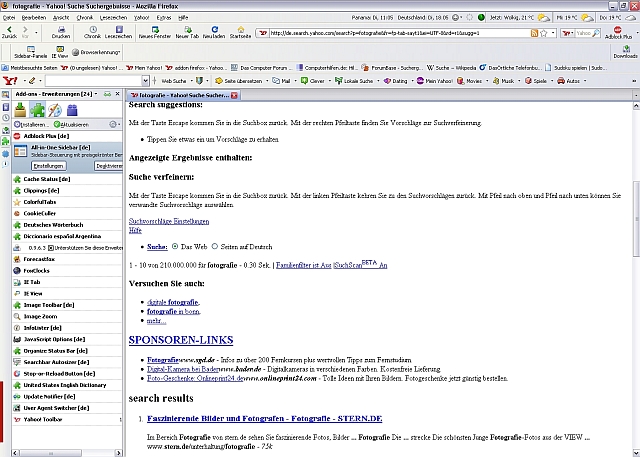Select the 'Das Web' radio button

coord(174,246)
